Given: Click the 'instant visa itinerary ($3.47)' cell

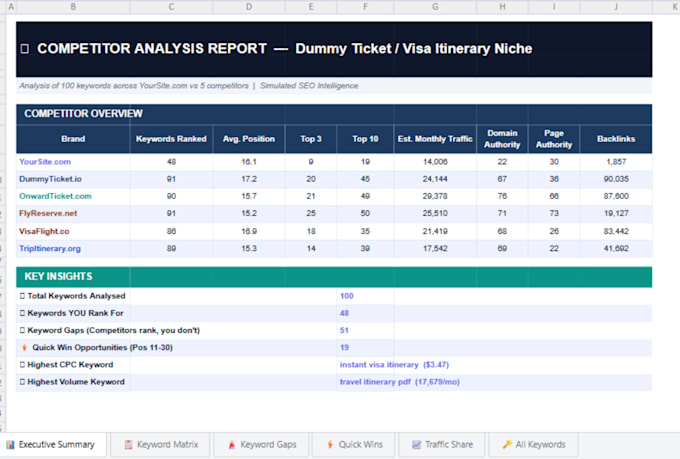Looking at the screenshot, I should [394, 365].
